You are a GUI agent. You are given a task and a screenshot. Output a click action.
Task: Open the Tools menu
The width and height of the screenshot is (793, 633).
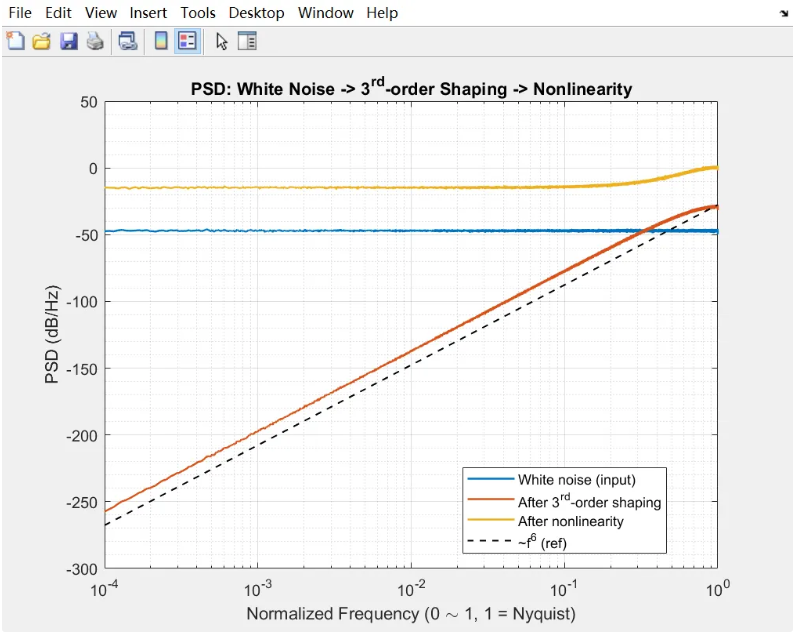tap(197, 13)
